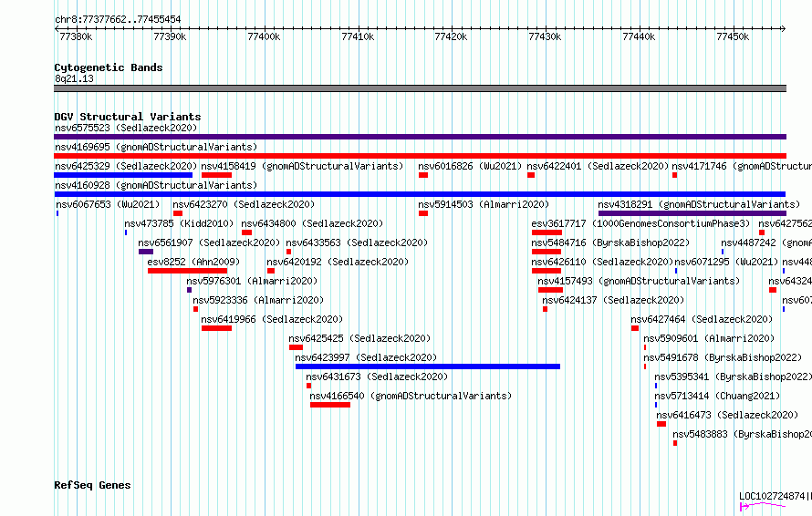
Task: Click the 77400k ruler position
Action: (x=264, y=36)
